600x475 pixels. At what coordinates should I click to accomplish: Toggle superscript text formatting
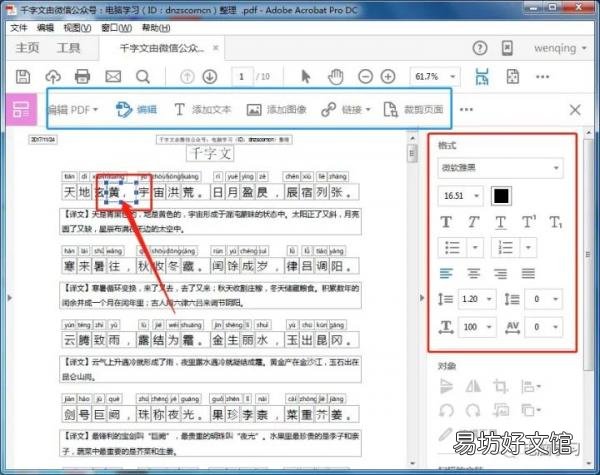pyautogui.click(x=529, y=222)
